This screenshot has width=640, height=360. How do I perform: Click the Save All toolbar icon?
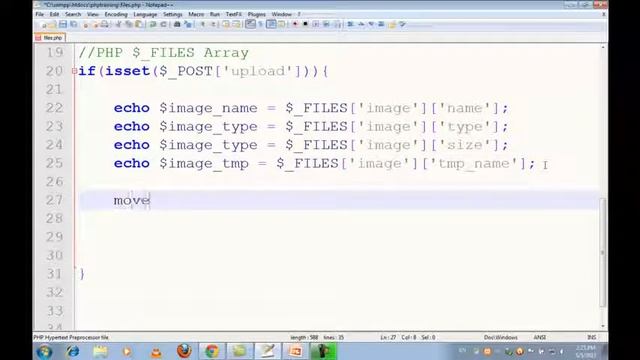(73, 24)
